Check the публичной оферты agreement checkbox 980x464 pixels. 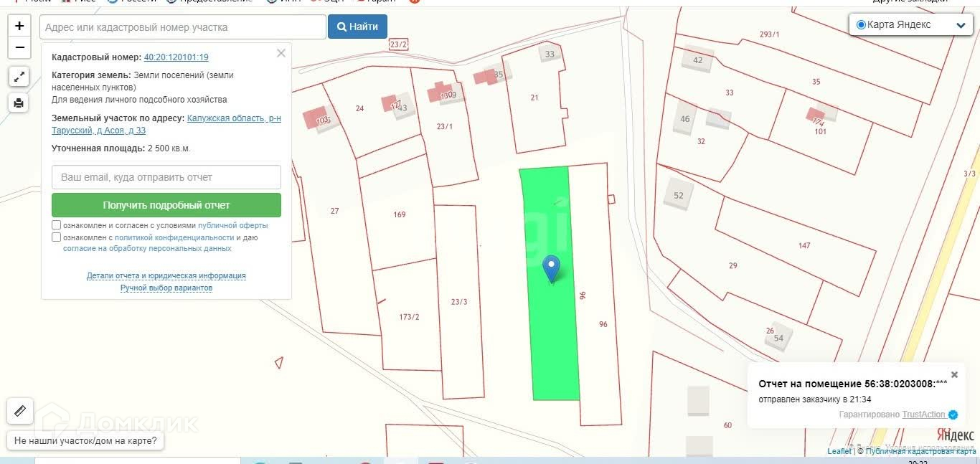pos(57,225)
